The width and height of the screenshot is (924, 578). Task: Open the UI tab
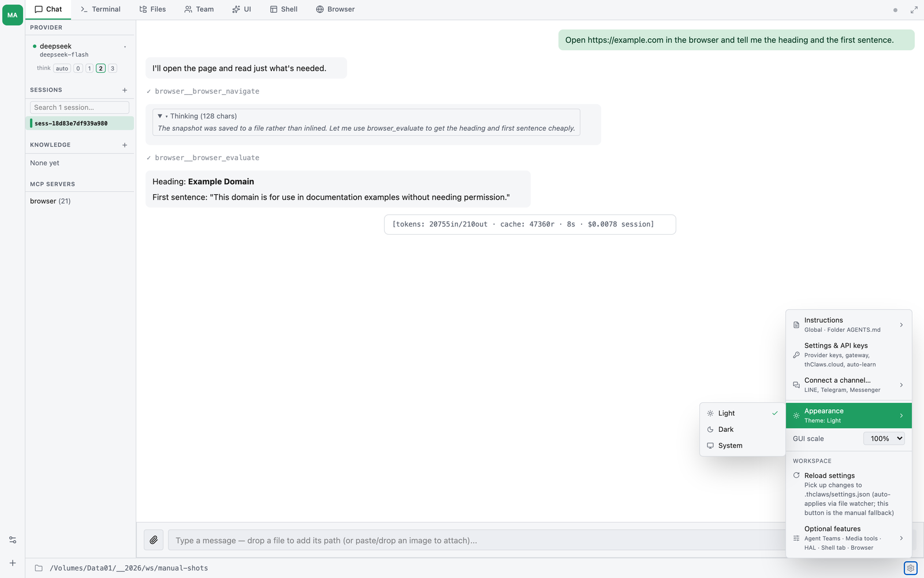[241, 9]
